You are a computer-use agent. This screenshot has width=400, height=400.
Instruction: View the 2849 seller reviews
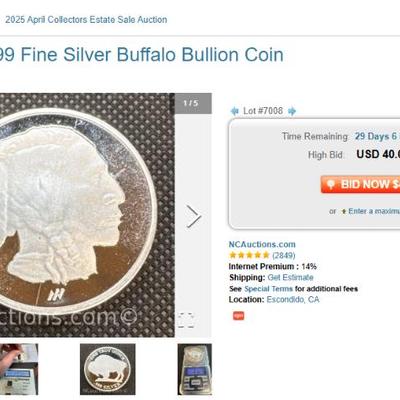click(x=284, y=255)
